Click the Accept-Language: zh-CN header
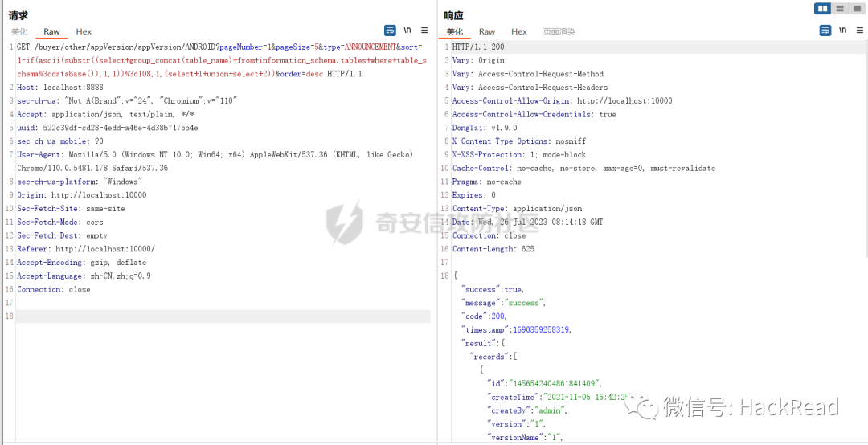This screenshot has height=445, width=868. tap(84, 276)
